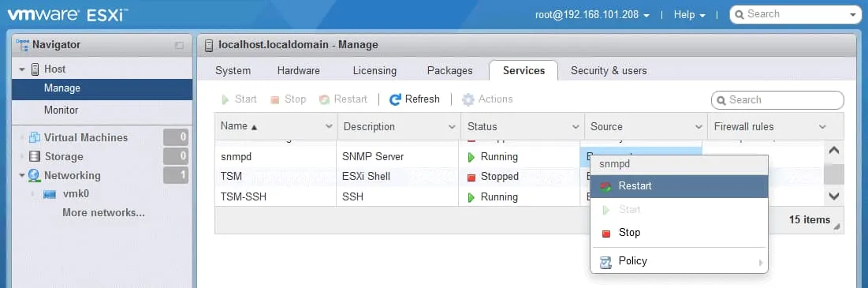Click the services list Search field

click(x=777, y=100)
